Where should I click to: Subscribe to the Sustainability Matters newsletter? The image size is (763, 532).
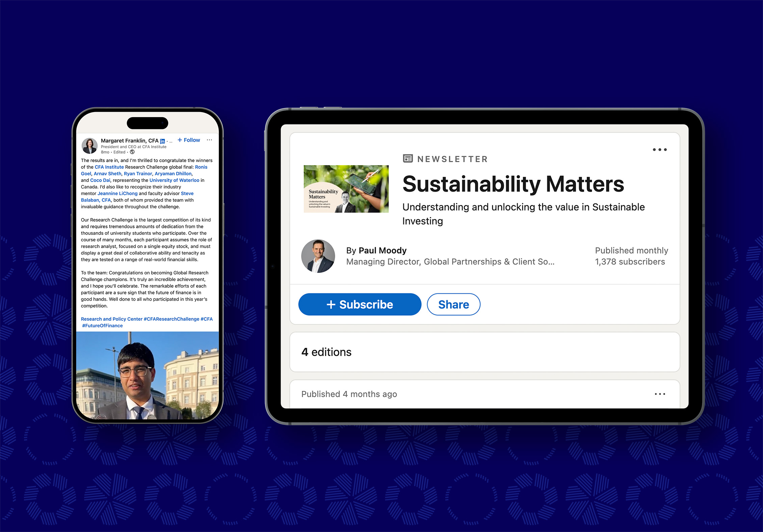point(360,304)
